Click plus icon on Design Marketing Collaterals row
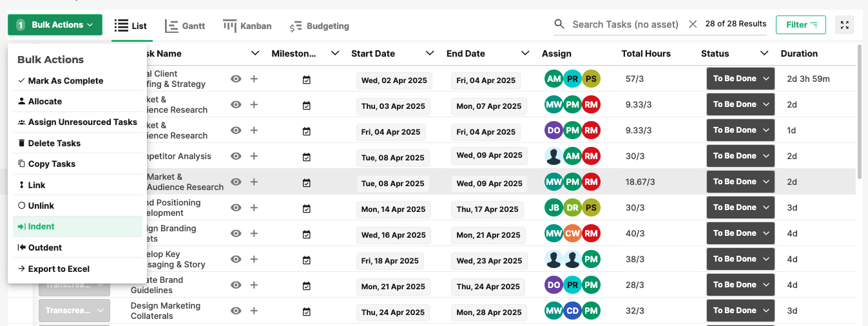Viewport: 868px width, 326px height. pyautogui.click(x=254, y=311)
